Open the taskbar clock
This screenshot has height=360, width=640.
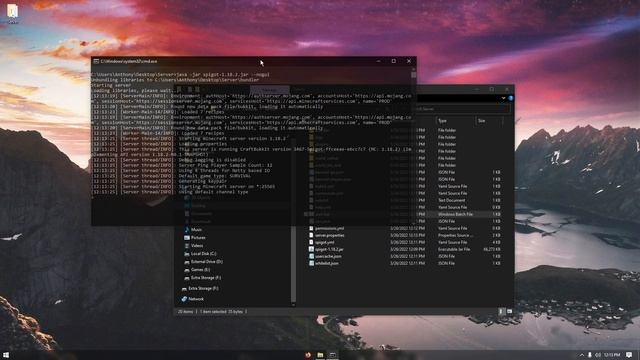coord(612,355)
